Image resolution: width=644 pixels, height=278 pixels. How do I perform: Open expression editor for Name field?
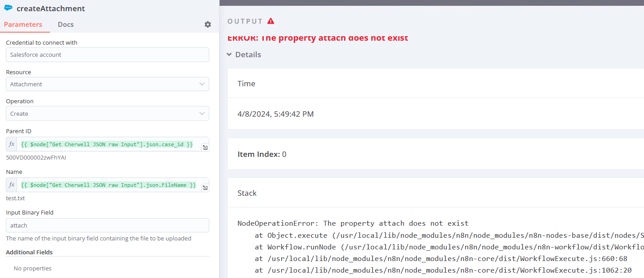pyautogui.click(x=205, y=188)
